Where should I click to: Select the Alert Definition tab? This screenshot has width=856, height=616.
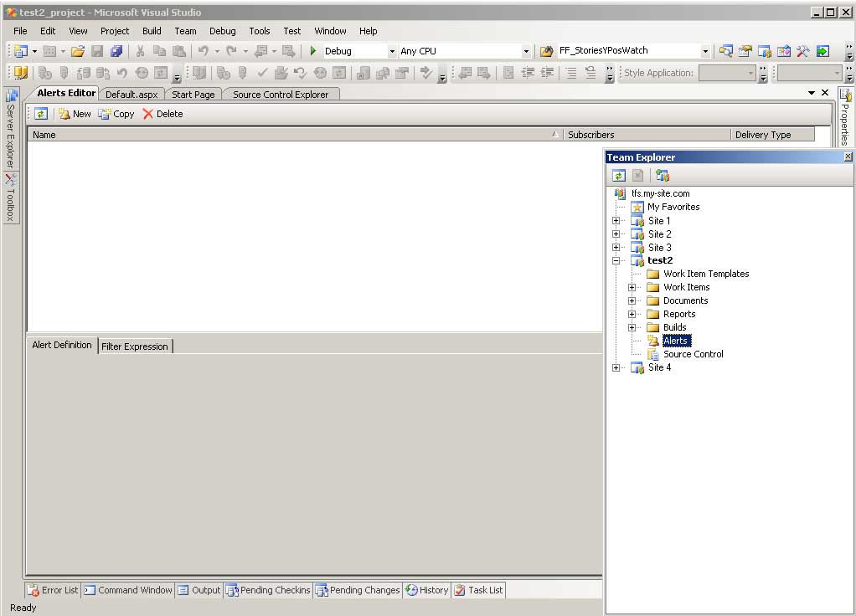(x=62, y=345)
